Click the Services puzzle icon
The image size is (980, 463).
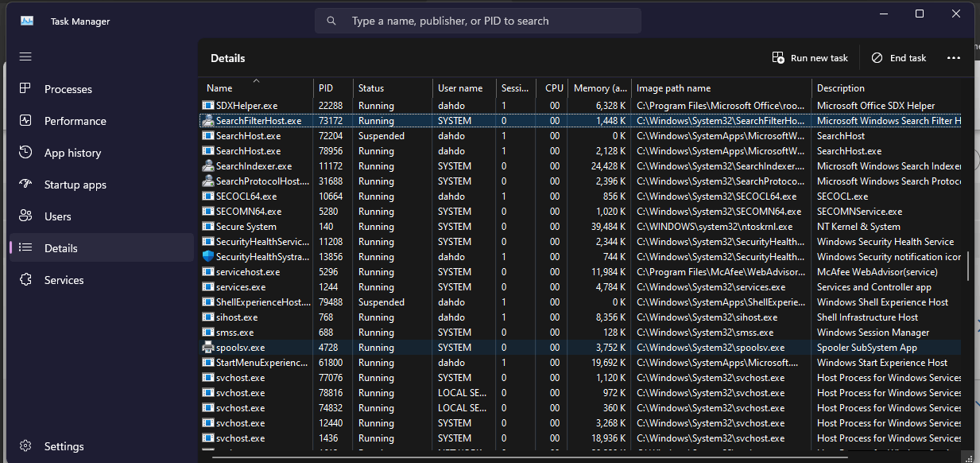coord(25,280)
